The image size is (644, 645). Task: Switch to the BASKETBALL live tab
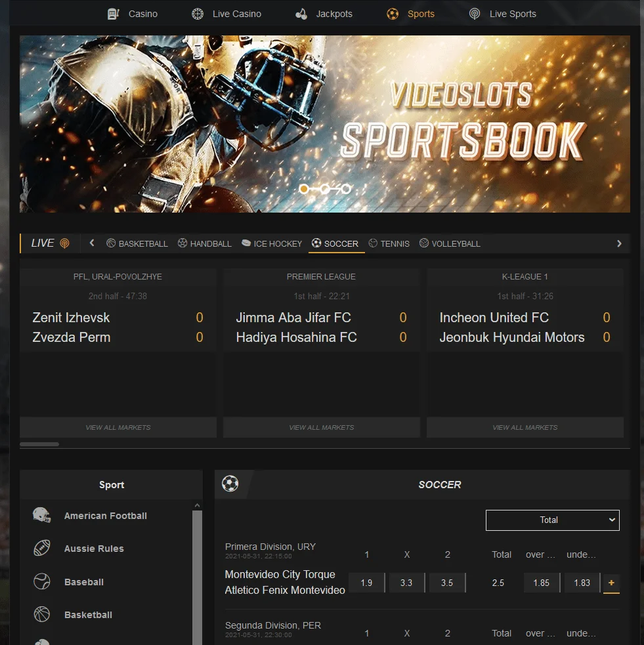click(137, 243)
